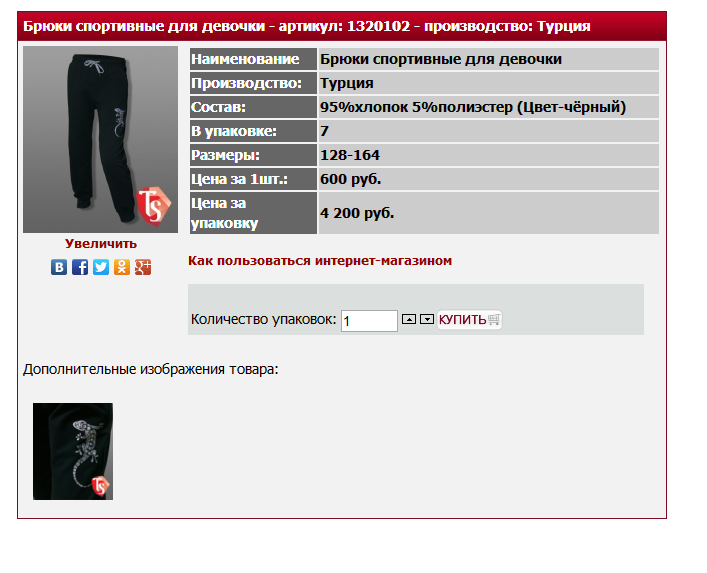Share product on VKontakte icon

(59, 267)
